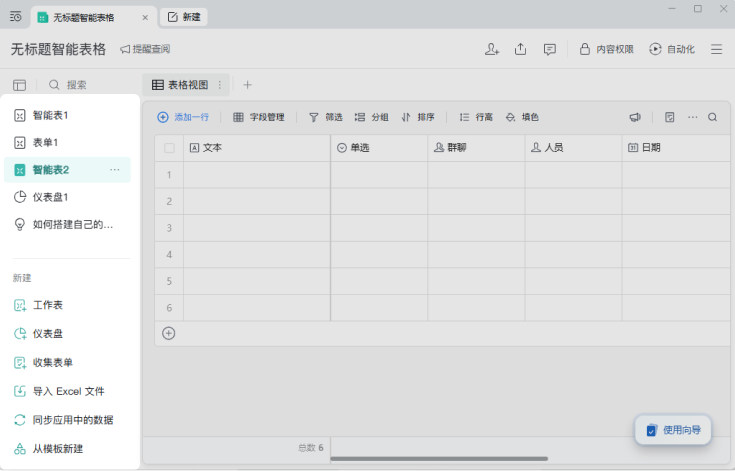This screenshot has height=471, width=735.
Task: Click the horizontal scrollbar thumb
Action: click(439, 459)
